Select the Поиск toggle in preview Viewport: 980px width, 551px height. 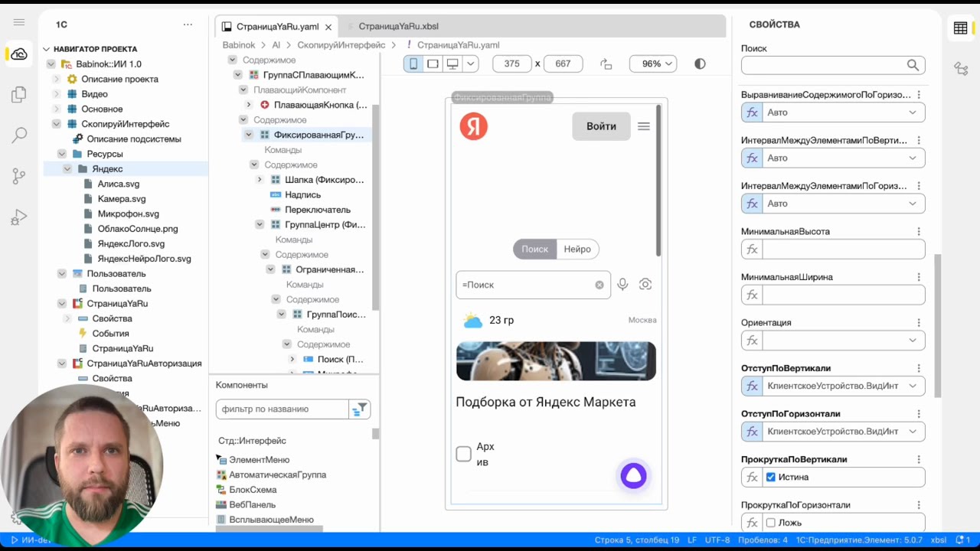coord(535,249)
